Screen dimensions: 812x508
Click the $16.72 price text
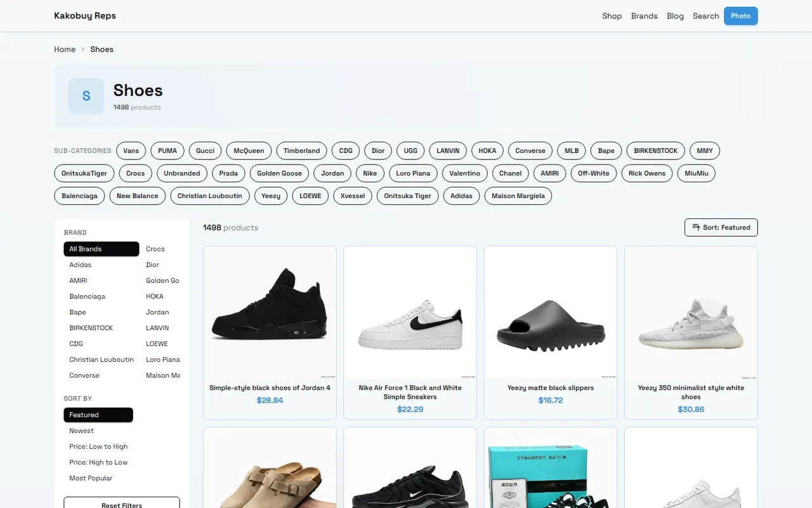coord(551,401)
